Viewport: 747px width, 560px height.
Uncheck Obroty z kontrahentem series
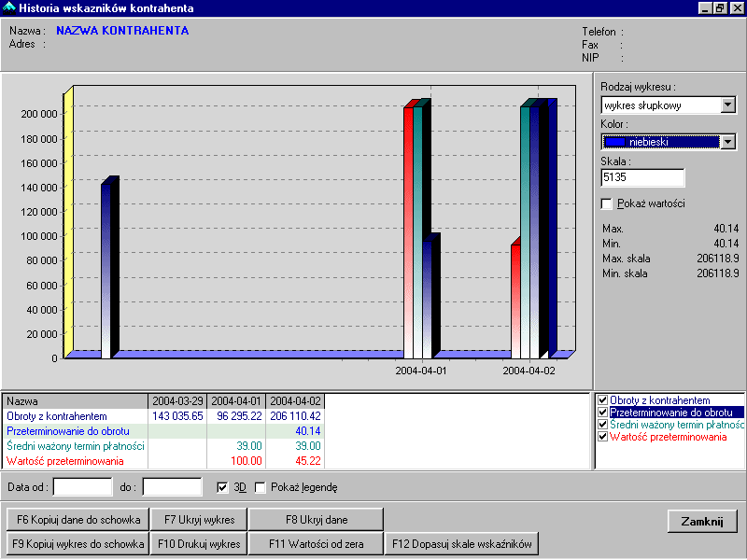pyautogui.click(x=602, y=400)
